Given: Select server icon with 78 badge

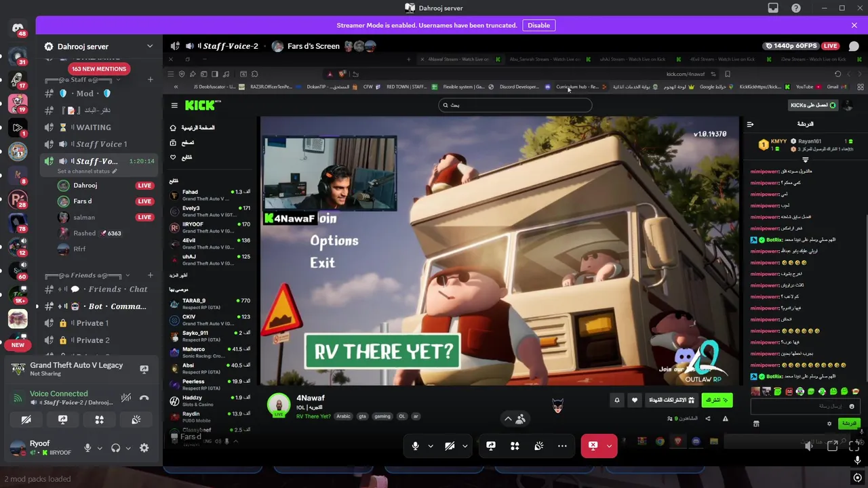Looking at the screenshot, I should (x=18, y=223).
